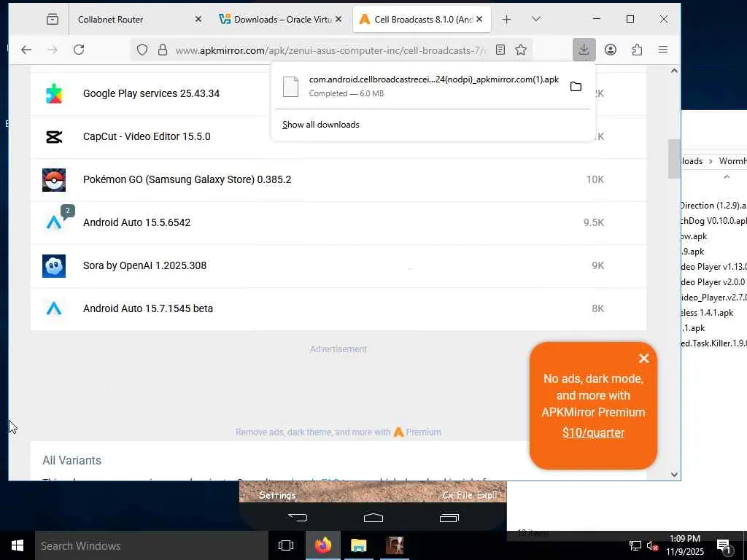The image size is (747, 560).
Task: Open the Firefox hamburger application menu
Action: coord(662,50)
